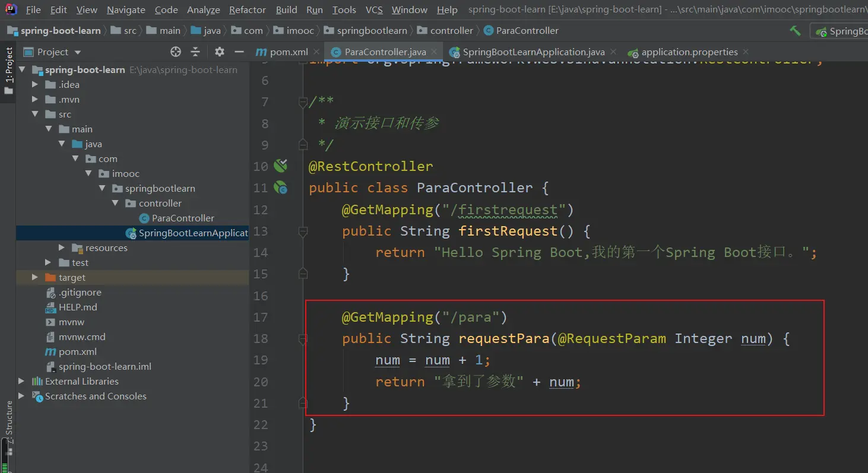Viewport: 868px width, 473px height.
Task: Open the Refactor menu
Action: tap(247, 9)
